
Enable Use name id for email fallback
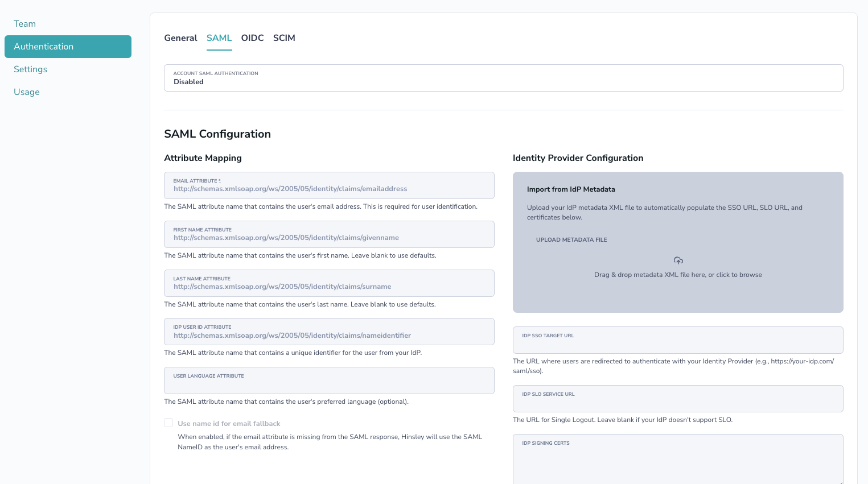(x=168, y=423)
